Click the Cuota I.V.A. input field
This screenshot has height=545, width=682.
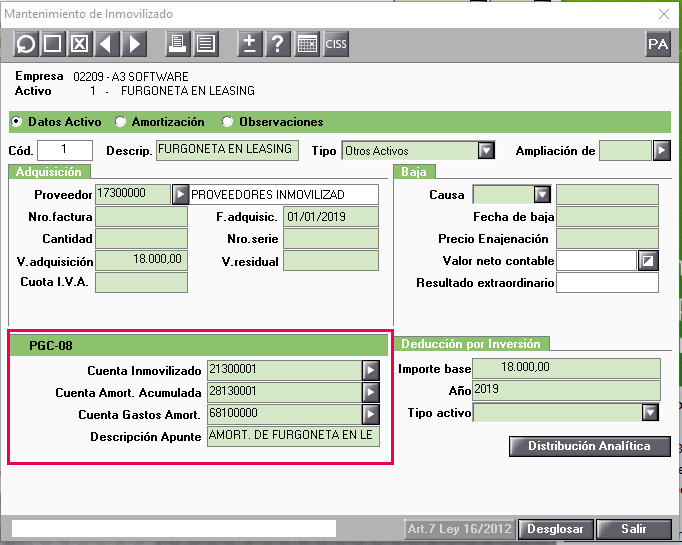141,282
